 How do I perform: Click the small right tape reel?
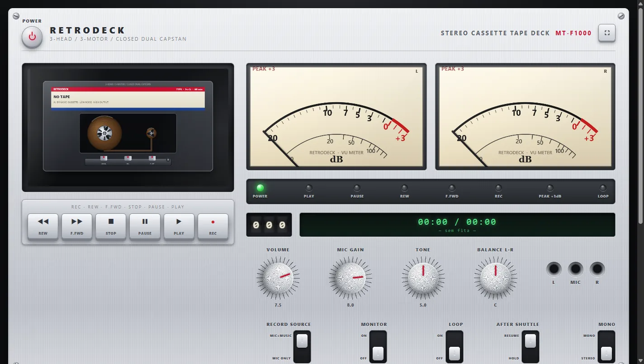click(151, 133)
